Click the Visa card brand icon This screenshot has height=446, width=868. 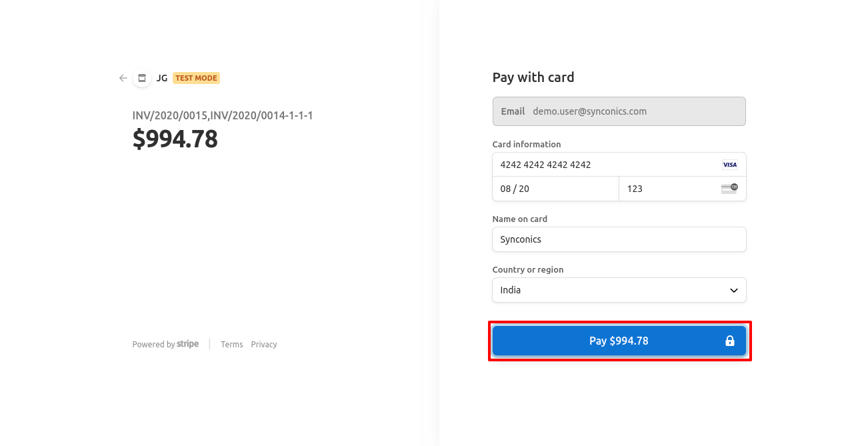[x=729, y=165]
